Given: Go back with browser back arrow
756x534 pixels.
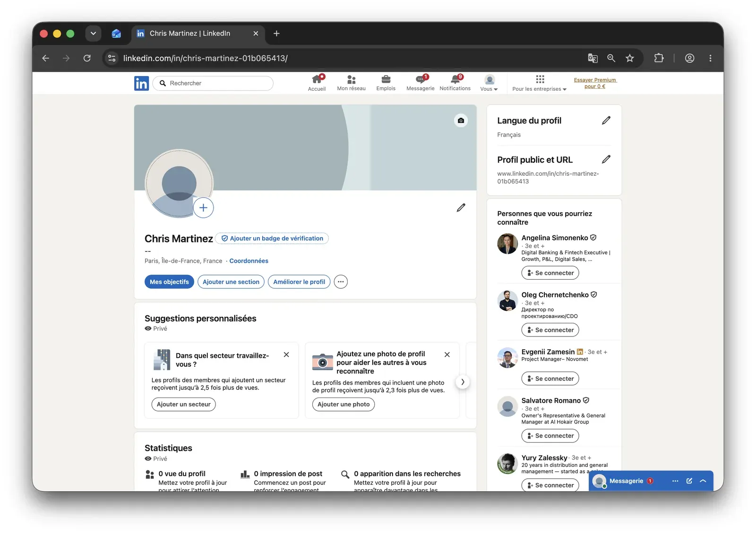Looking at the screenshot, I should [x=46, y=58].
